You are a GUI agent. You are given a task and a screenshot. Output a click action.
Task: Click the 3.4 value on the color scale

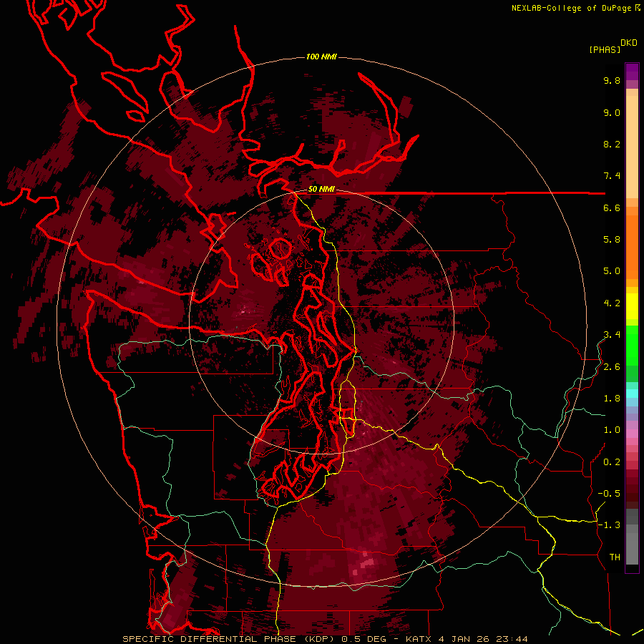(x=612, y=335)
